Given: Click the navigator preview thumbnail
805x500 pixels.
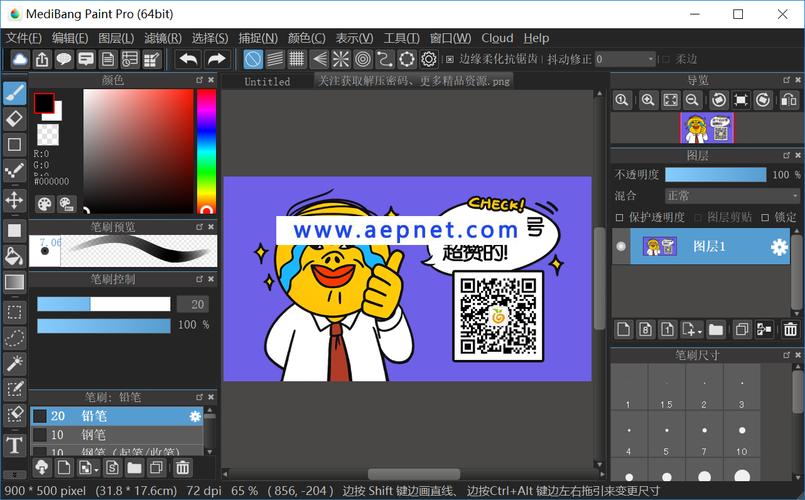Looking at the screenshot, I should coord(707,128).
